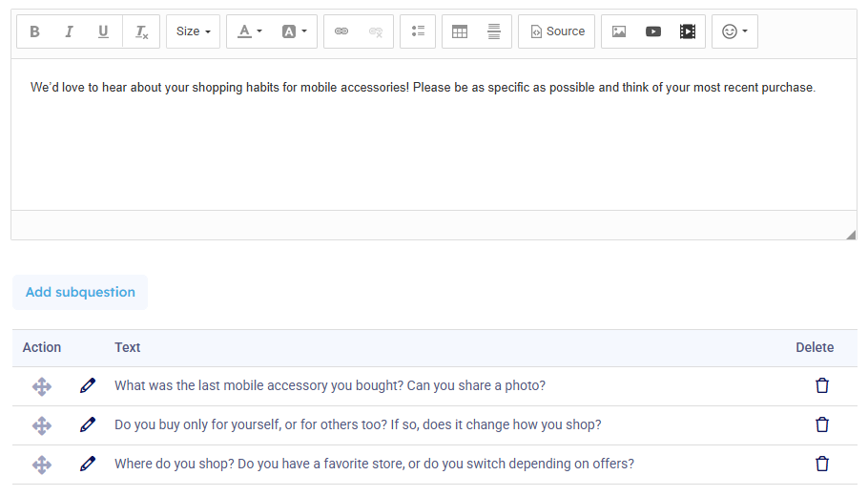Open the emoji picker dropdown
868x496 pixels.
click(x=734, y=31)
